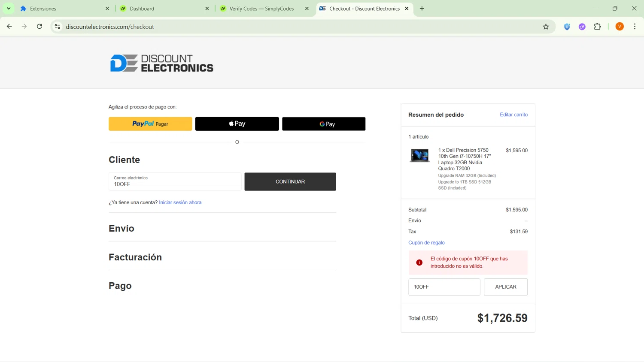Select the Checkout - Discount Electronics tab
This screenshot has height=362, width=644.
364,9
